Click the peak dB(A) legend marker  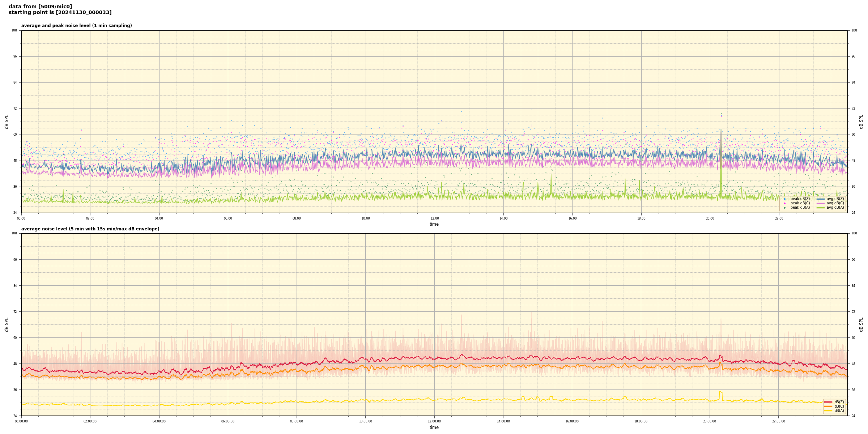tap(784, 208)
